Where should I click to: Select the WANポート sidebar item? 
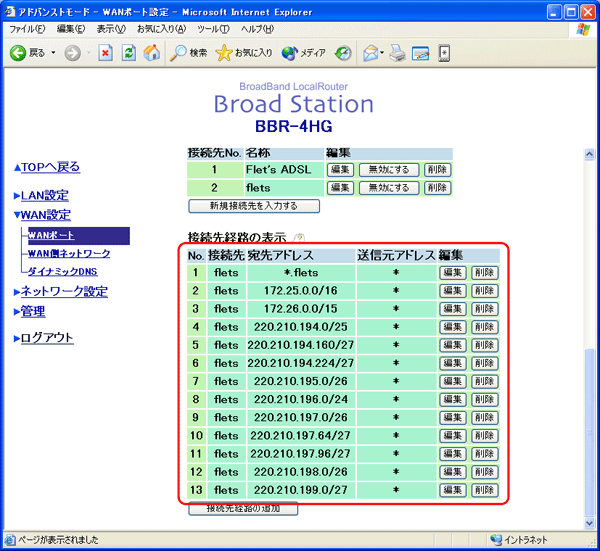[78, 235]
